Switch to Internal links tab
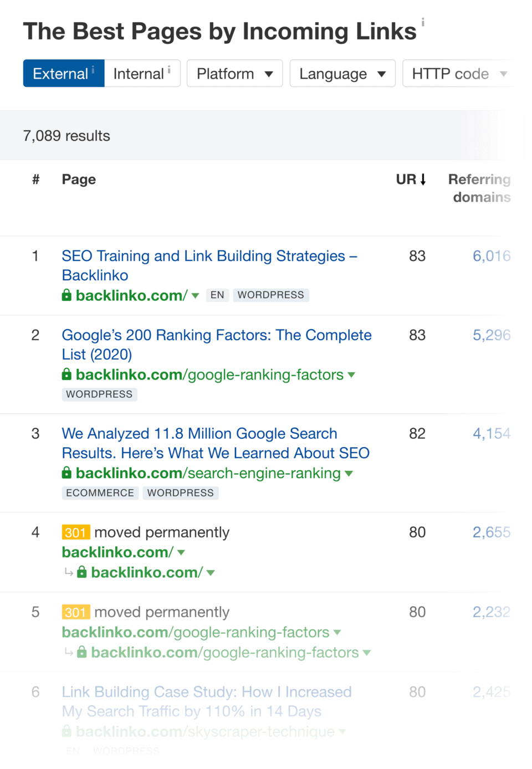The image size is (532, 769). tap(142, 74)
